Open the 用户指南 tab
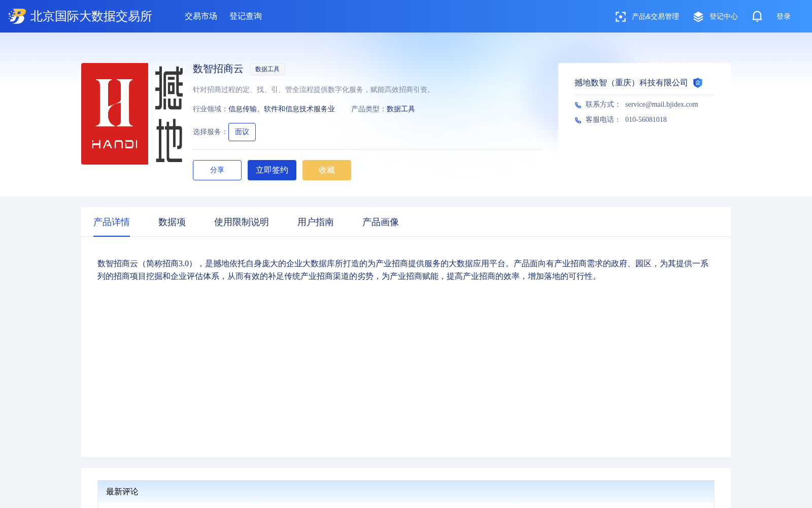Image resolution: width=812 pixels, height=508 pixels. pyautogui.click(x=316, y=222)
